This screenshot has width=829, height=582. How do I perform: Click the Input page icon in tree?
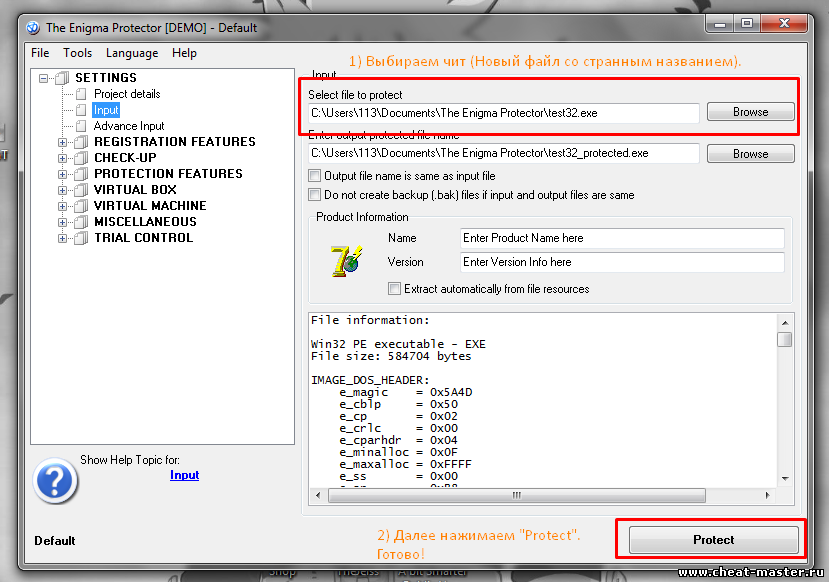click(81, 110)
